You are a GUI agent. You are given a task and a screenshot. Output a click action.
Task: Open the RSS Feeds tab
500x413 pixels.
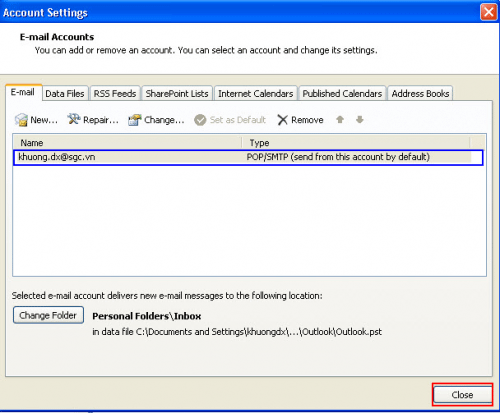click(x=115, y=94)
